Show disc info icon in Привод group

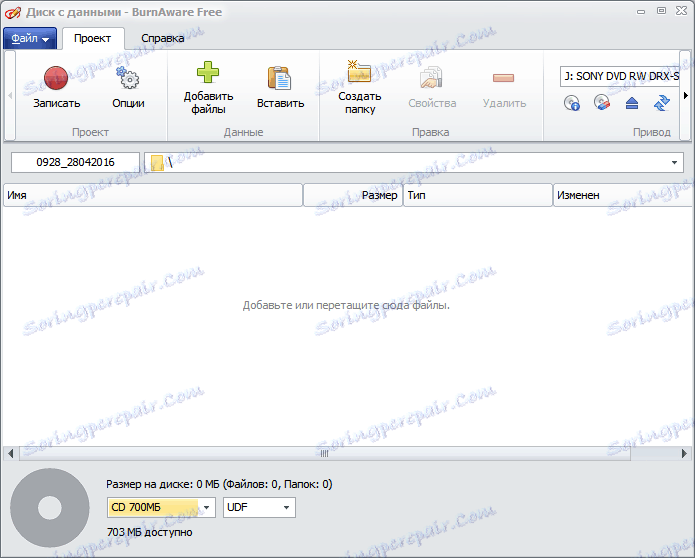point(572,103)
